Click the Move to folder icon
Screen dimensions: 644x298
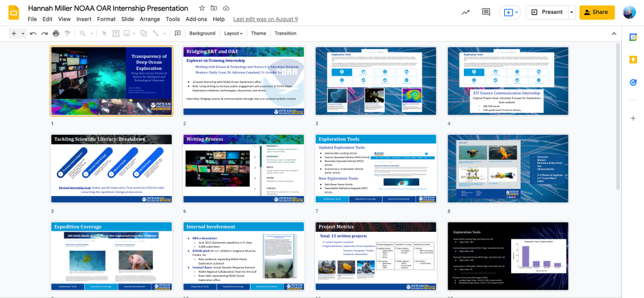pos(214,8)
